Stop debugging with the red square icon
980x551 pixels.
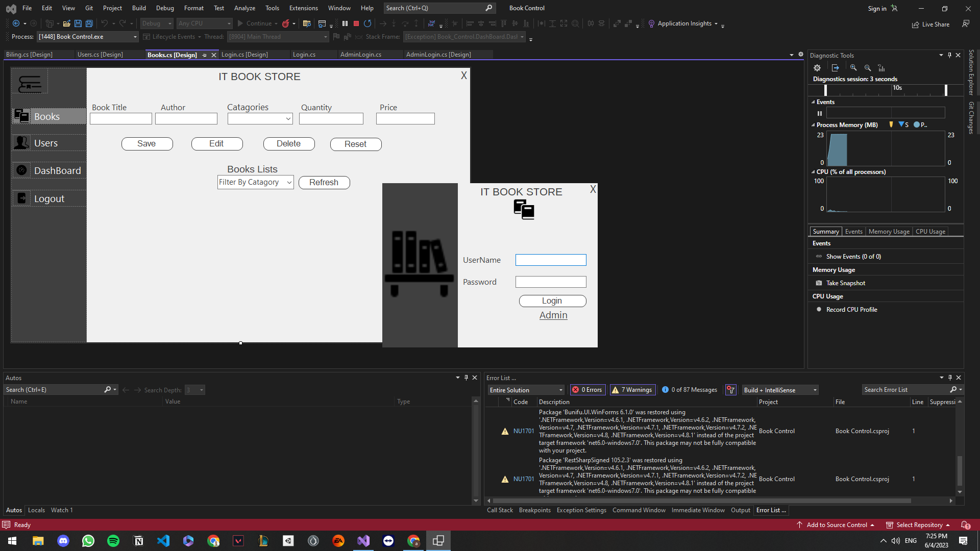coord(356,23)
